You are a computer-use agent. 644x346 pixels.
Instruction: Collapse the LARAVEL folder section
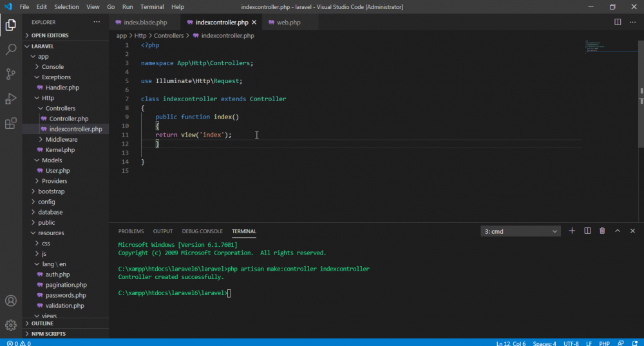pos(66,46)
